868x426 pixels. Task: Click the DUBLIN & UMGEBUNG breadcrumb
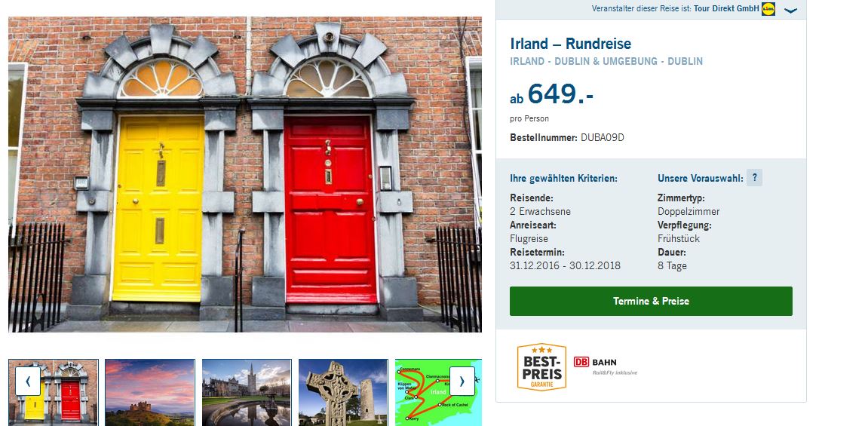(606, 61)
